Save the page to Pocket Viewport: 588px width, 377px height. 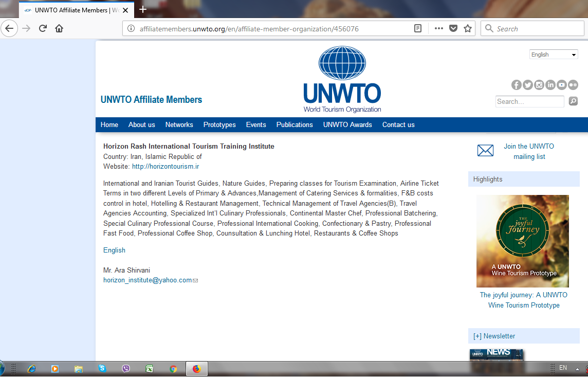(453, 28)
